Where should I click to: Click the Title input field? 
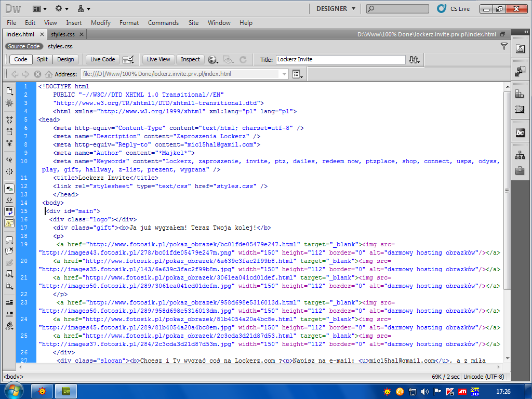[x=341, y=59]
